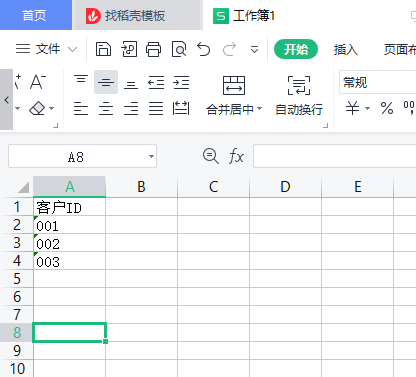Click the fx insert function button

tap(236, 156)
